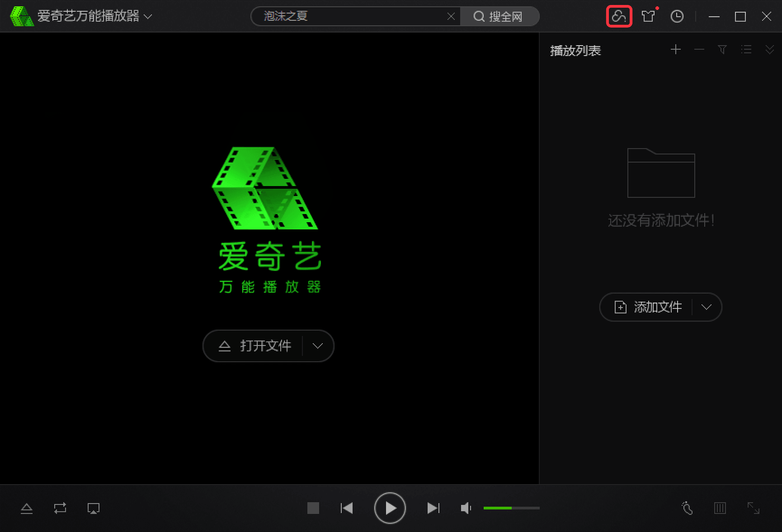
Task: Toggle the loop playback mode icon
Action: pos(60,509)
